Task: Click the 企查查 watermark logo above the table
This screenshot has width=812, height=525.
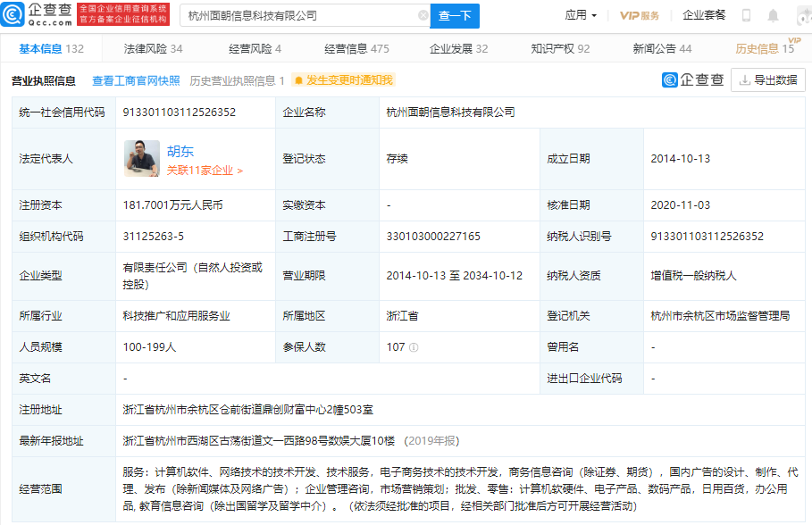Action: coord(692,80)
